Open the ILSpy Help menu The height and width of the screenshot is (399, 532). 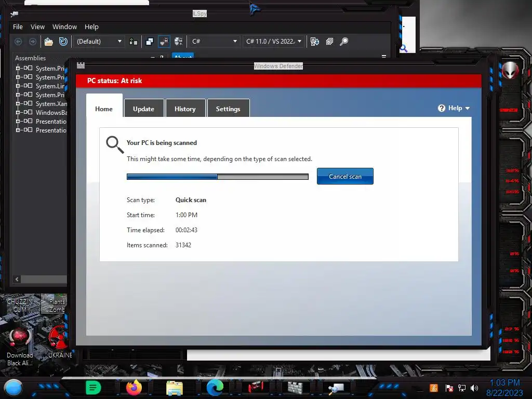pos(91,27)
